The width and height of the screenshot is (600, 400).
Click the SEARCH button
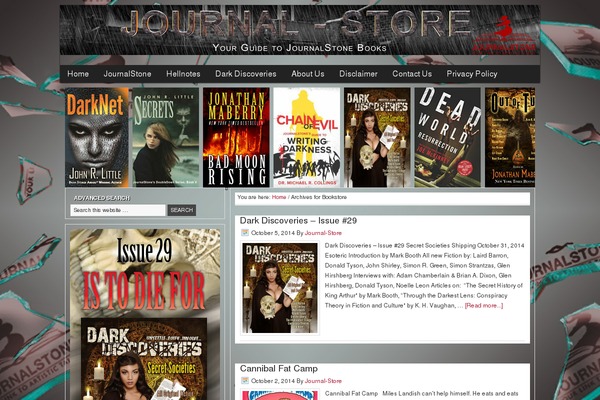182,210
